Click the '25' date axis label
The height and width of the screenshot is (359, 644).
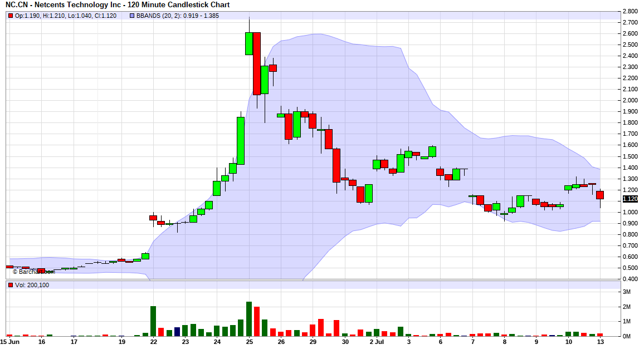250,342
